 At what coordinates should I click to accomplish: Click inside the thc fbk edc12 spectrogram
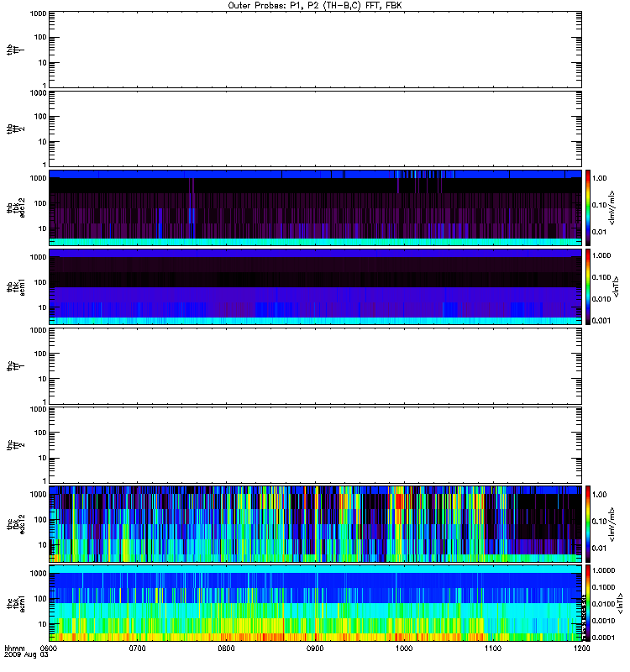tap(316, 523)
